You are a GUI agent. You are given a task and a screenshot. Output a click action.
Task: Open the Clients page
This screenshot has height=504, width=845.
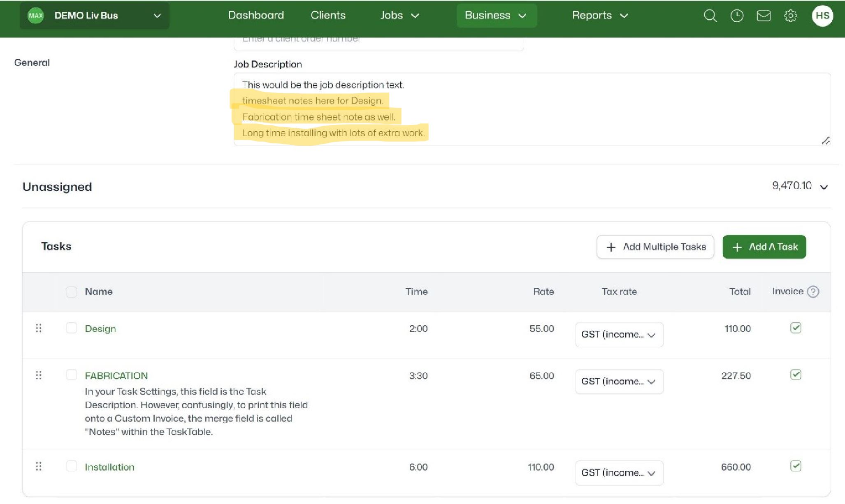click(328, 16)
